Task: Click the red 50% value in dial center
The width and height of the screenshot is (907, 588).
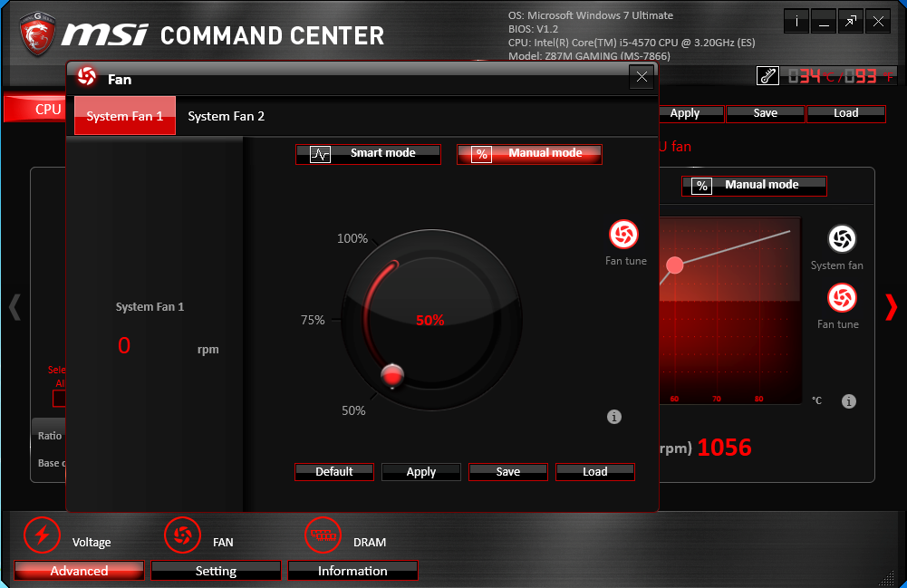Action: coord(430,321)
